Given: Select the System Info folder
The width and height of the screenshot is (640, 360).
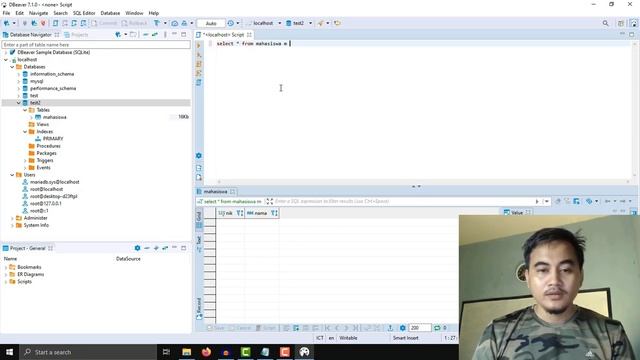Looking at the screenshot, I should (36, 225).
